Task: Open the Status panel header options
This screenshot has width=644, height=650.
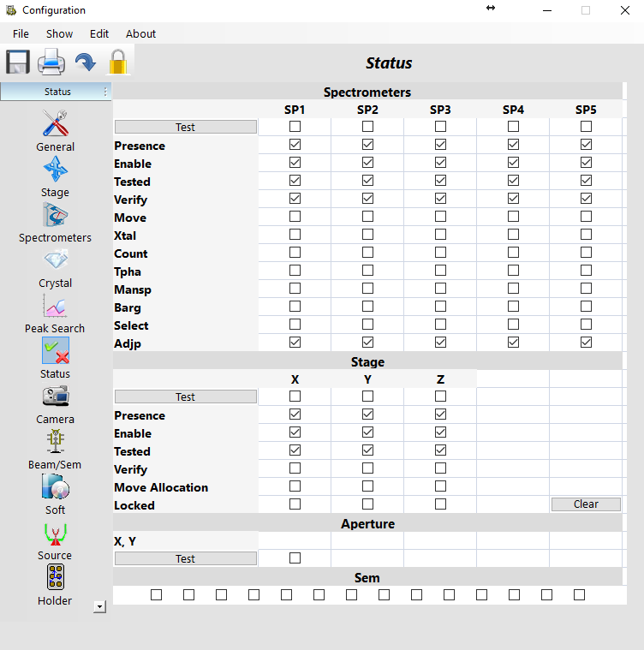Action: (105, 92)
